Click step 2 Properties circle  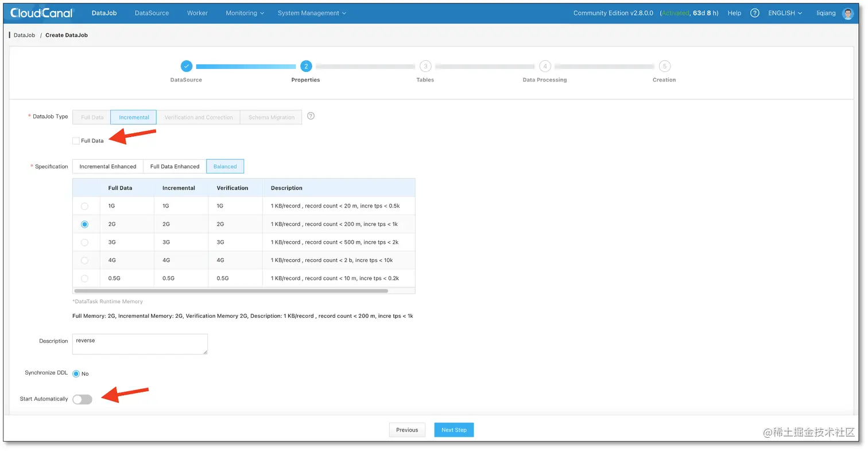click(x=306, y=66)
